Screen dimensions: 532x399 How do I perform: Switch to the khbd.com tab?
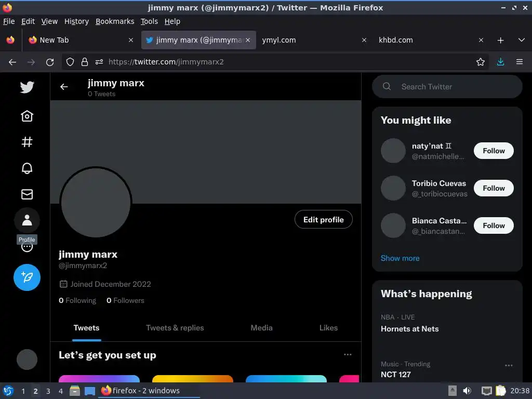(430, 40)
